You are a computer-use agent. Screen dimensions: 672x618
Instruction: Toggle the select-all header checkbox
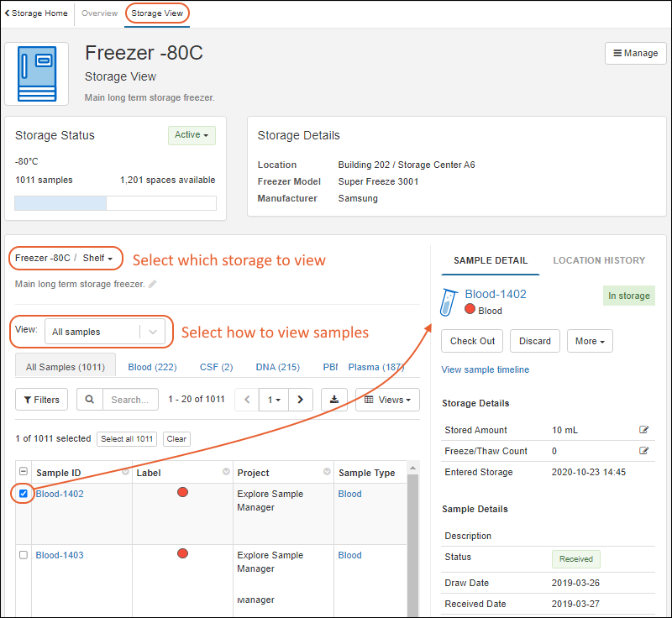(24, 473)
